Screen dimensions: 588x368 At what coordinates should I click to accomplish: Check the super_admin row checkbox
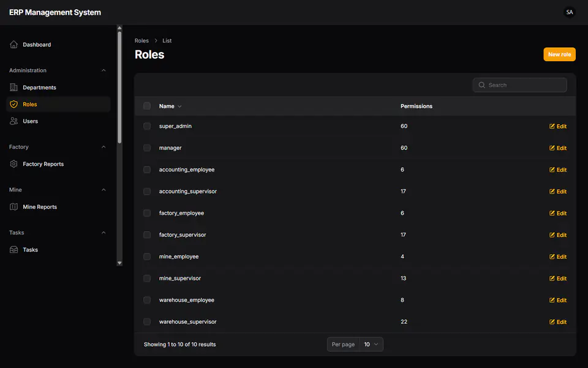click(147, 126)
